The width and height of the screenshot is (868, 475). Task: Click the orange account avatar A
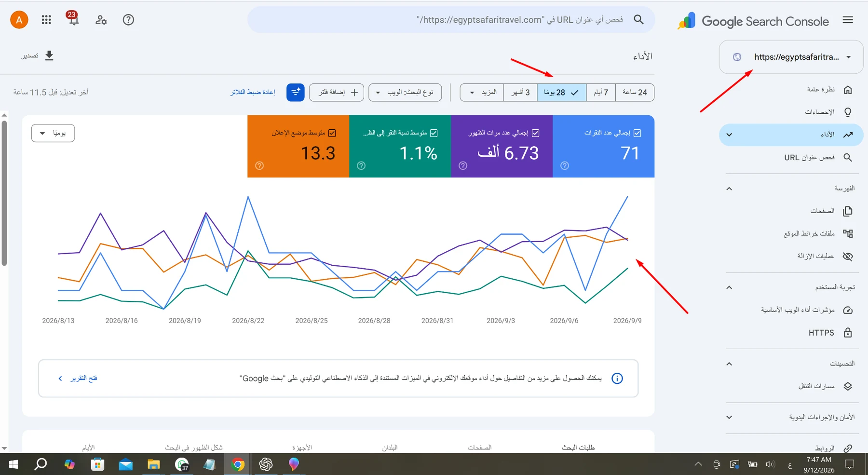(x=19, y=20)
